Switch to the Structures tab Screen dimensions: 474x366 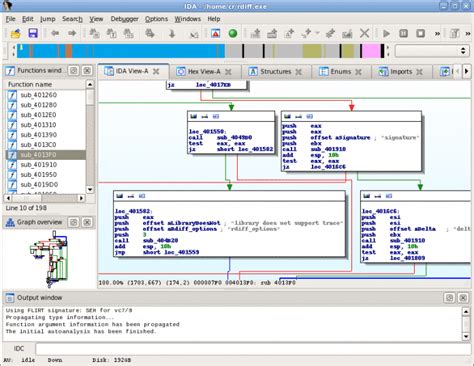tap(275, 71)
